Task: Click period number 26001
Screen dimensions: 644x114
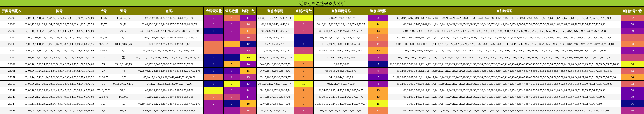Action: [11, 71]
